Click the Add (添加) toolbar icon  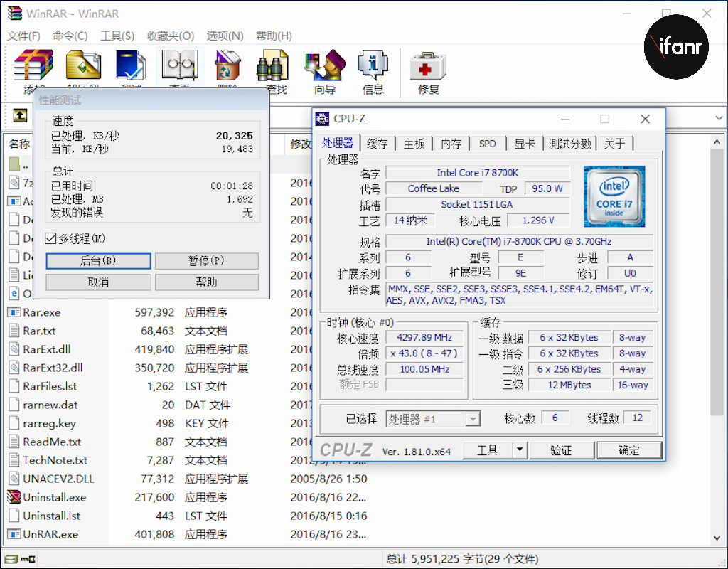tap(33, 68)
